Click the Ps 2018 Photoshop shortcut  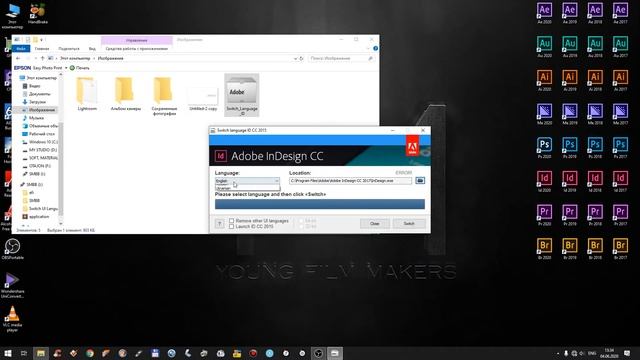[595, 147]
